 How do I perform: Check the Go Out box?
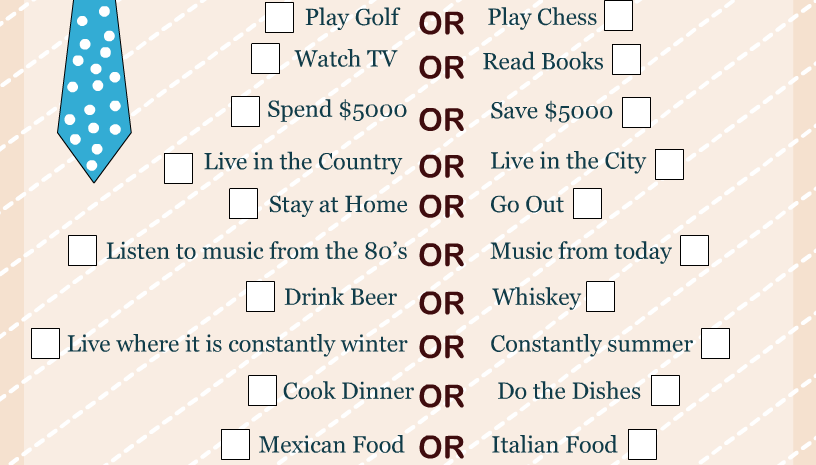588,203
